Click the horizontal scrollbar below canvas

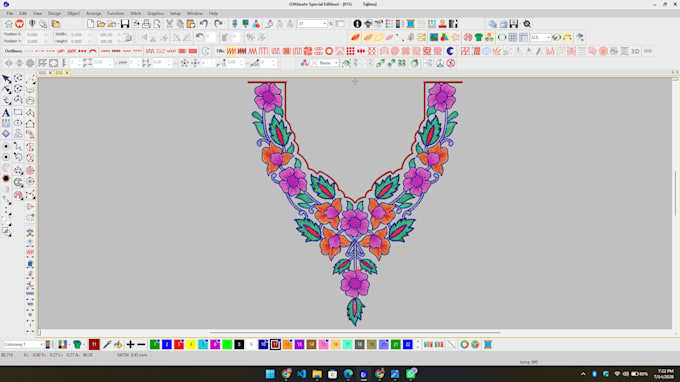click(355, 333)
